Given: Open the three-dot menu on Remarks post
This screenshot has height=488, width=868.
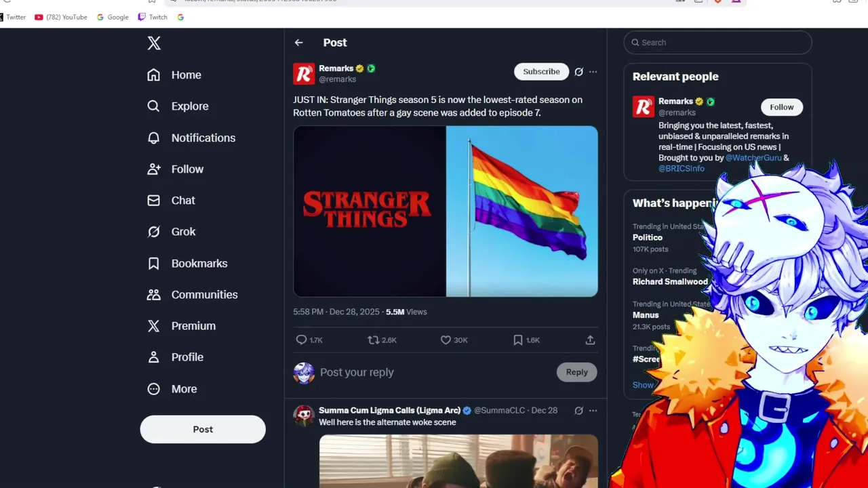Looking at the screenshot, I should click(593, 71).
